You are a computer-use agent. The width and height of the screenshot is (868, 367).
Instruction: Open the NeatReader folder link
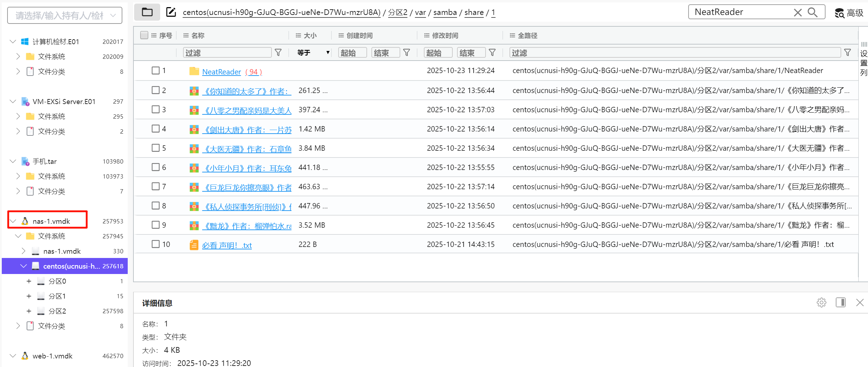point(222,72)
